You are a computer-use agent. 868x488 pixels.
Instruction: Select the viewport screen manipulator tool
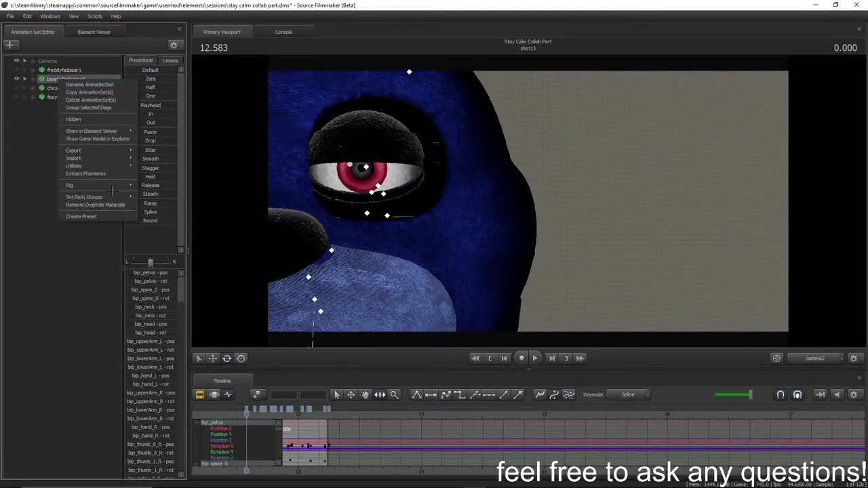pyautogui.click(x=241, y=358)
